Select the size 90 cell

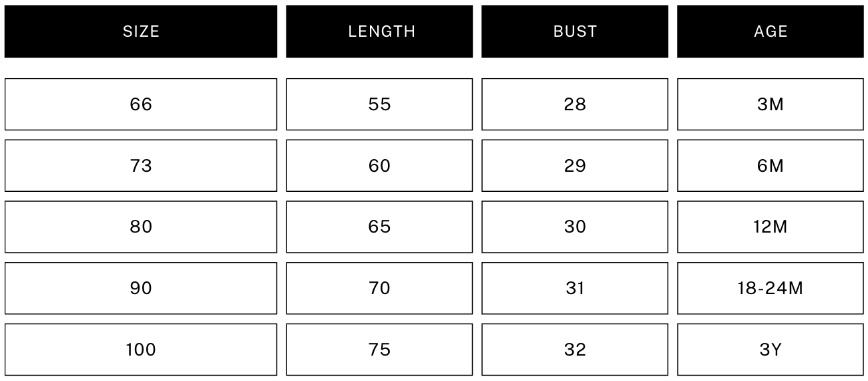coord(141,288)
